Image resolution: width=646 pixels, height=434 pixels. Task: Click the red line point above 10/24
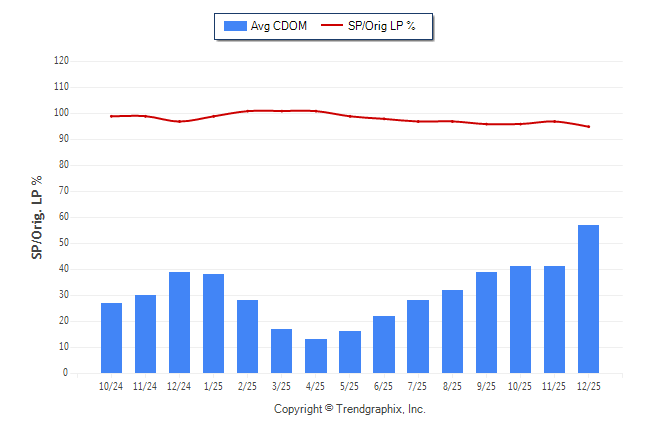pos(111,116)
